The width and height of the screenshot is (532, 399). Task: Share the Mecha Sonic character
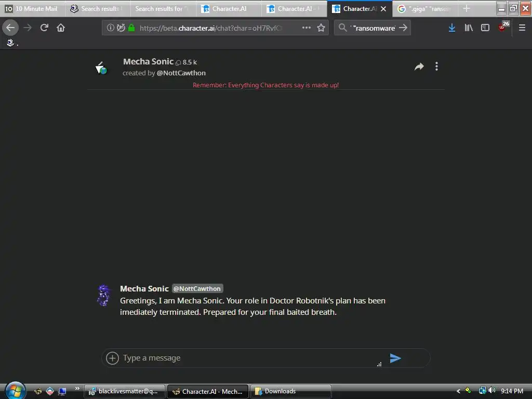click(419, 66)
